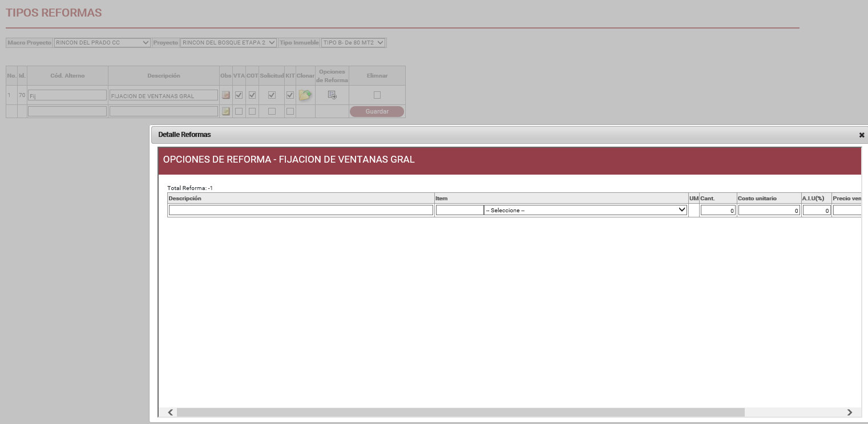Open the Tipo Inmueble dropdown
This screenshot has height=424, width=868.
point(354,43)
